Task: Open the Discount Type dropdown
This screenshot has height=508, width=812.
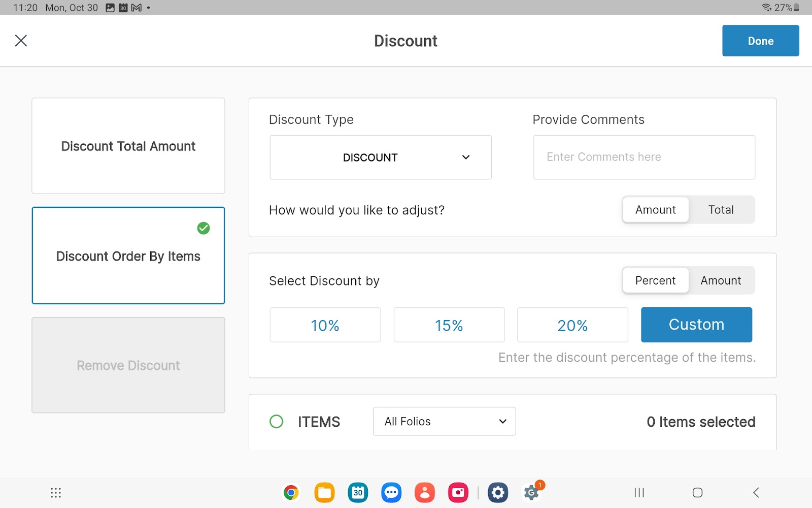Action: 381,157
